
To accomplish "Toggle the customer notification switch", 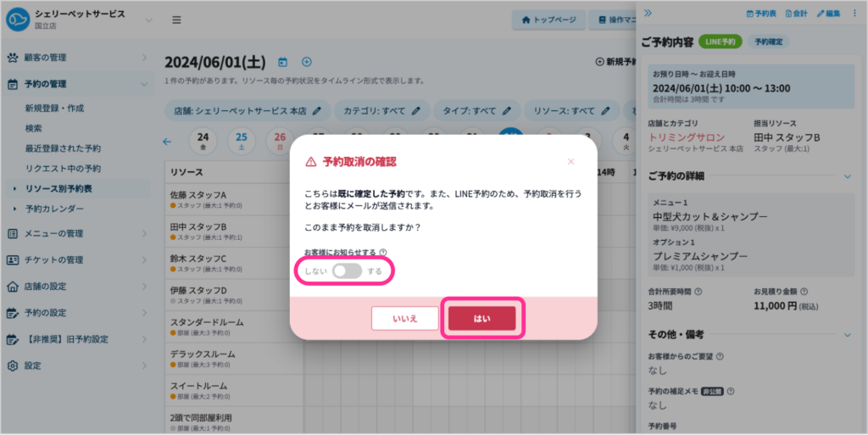I will tap(347, 271).
